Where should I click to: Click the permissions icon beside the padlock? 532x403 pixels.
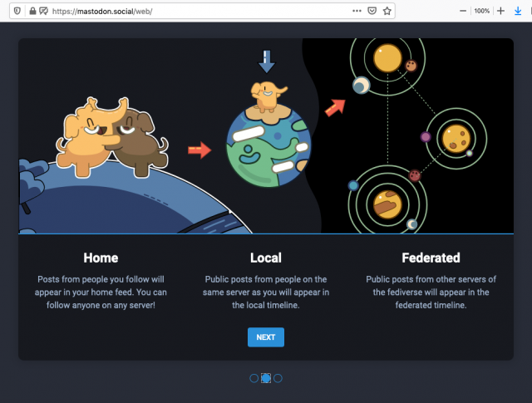(x=43, y=11)
